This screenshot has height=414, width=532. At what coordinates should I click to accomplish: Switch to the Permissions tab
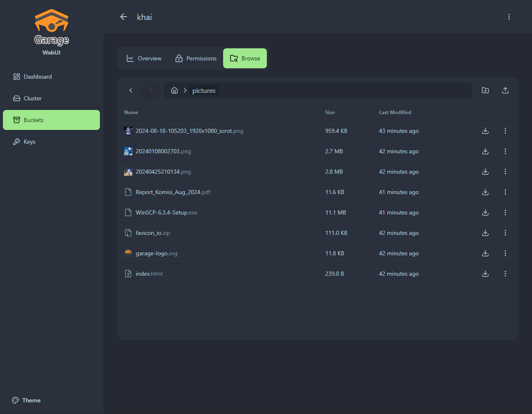[x=196, y=58]
